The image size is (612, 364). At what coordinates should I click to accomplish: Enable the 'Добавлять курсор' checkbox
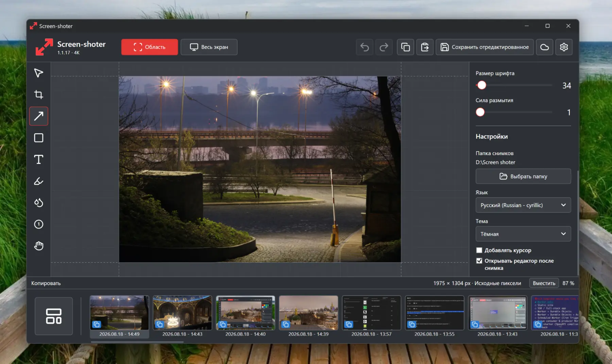click(x=479, y=250)
